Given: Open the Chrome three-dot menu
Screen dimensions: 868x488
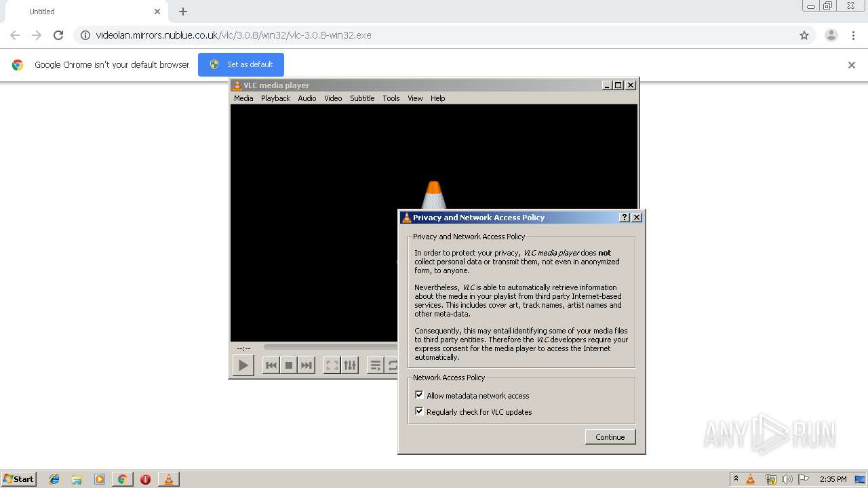Looking at the screenshot, I should tap(853, 35).
